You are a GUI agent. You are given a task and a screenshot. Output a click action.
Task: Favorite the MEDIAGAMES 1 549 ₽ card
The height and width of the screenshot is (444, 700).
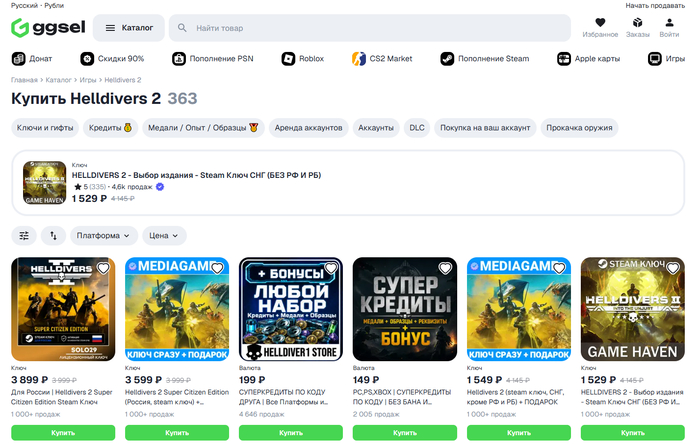pos(559,268)
